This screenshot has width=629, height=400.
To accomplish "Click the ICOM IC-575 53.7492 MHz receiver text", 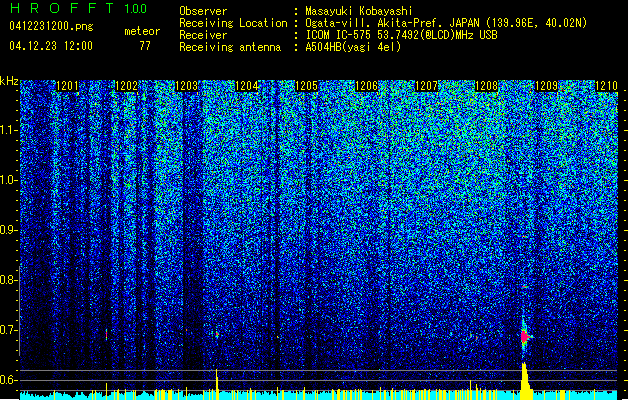I will click(402, 35).
